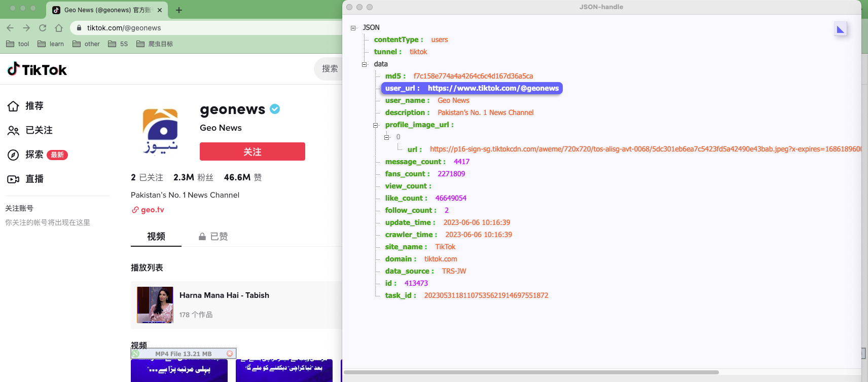Image resolution: width=868 pixels, height=382 pixels.
Task: Click the MP4 File overlay green icon
Action: click(x=136, y=354)
